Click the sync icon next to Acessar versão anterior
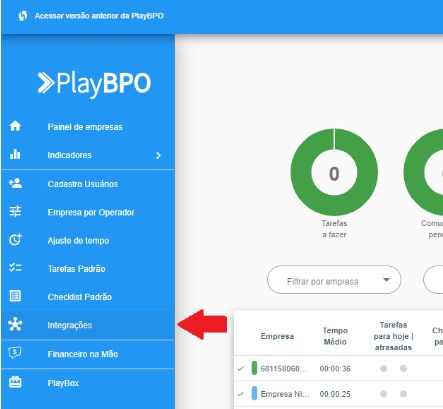 pyautogui.click(x=23, y=16)
